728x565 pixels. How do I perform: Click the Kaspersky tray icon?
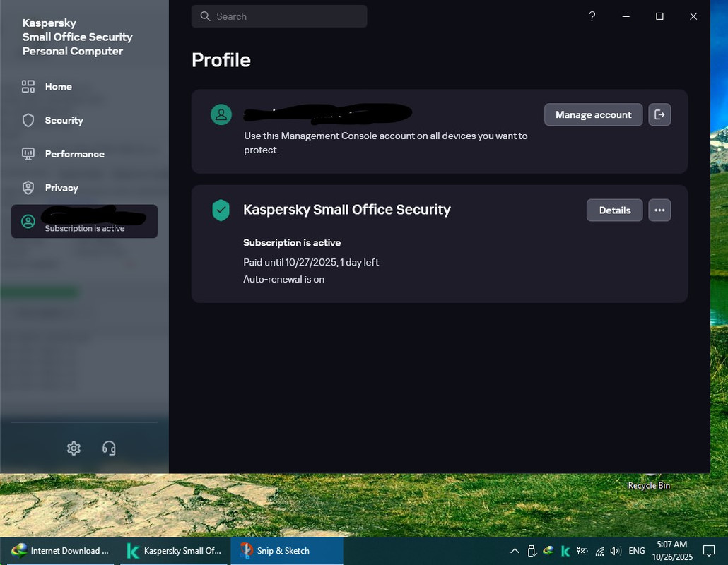pyautogui.click(x=565, y=551)
